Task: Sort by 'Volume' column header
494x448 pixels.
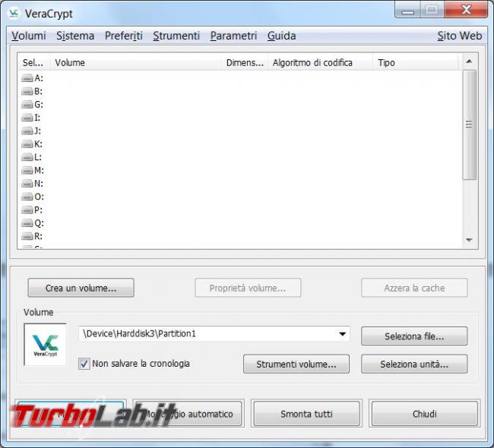Action: [135, 62]
